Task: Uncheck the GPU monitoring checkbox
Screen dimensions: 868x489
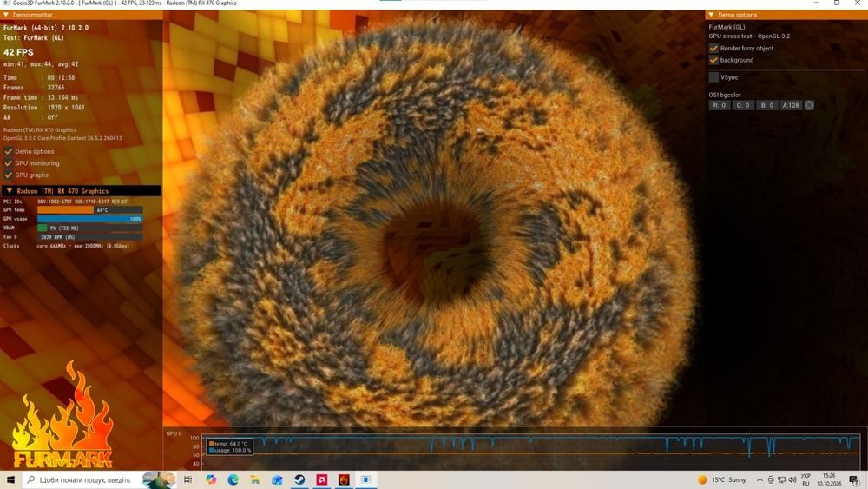Action: pyautogui.click(x=9, y=162)
